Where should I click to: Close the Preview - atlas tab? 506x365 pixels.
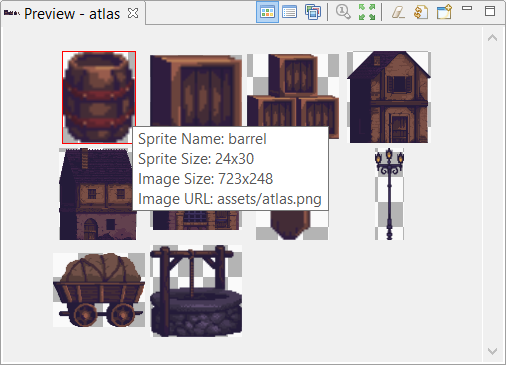(133, 13)
